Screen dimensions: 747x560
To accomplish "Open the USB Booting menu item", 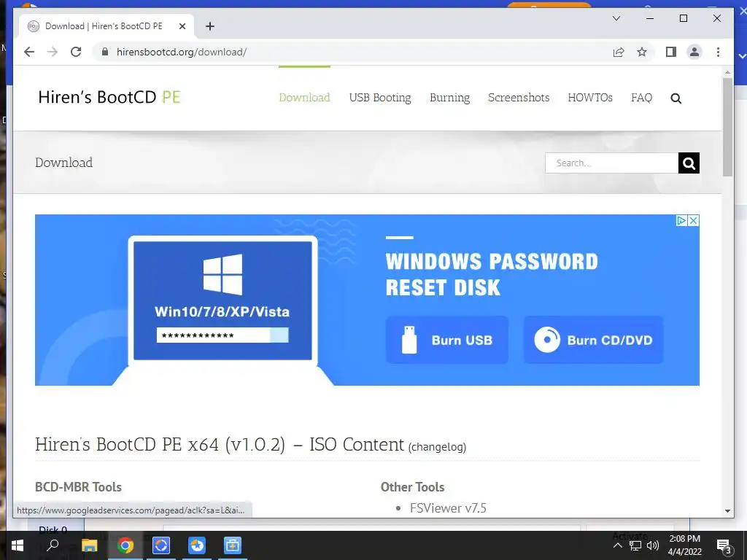I will coord(380,98).
